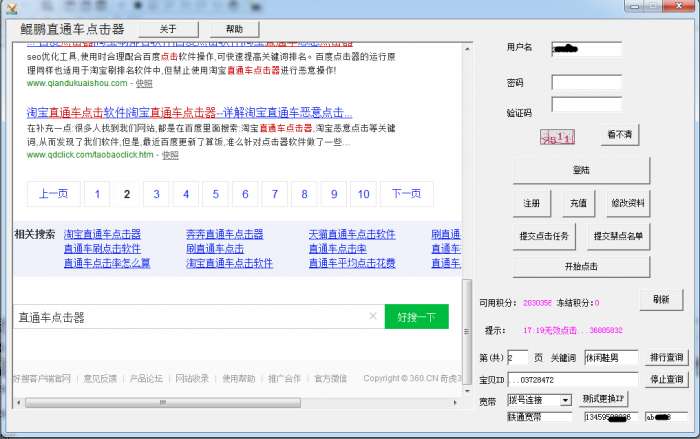Image resolution: width=700 pixels, height=439 pixels.
Task: Go to previous page via 上一页
Action: click(x=54, y=194)
